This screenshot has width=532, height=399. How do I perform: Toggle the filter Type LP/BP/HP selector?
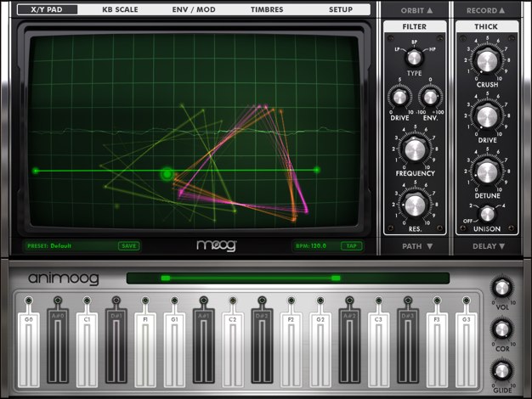[x=415, y=58]
